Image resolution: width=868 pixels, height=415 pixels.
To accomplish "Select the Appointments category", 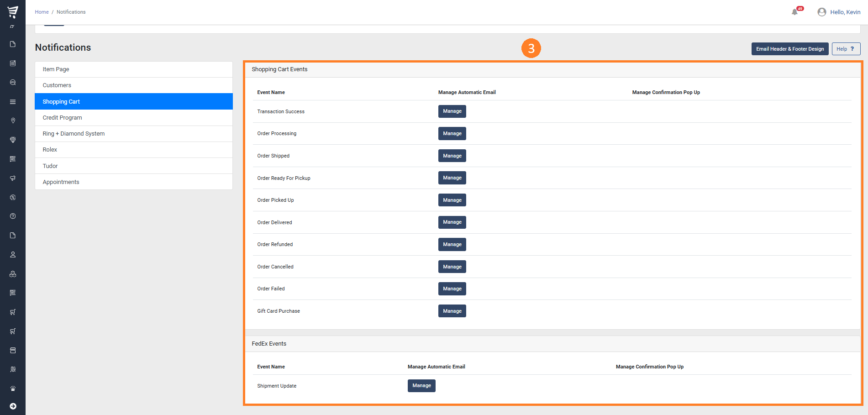I will (x=134, y=182).
